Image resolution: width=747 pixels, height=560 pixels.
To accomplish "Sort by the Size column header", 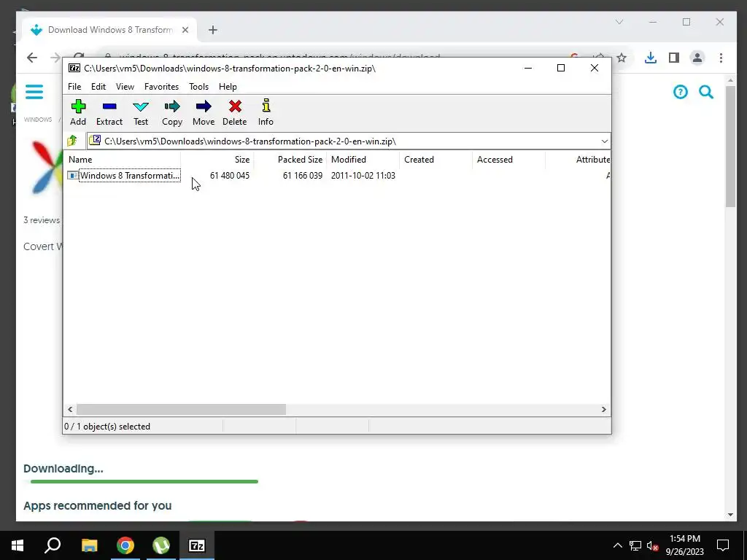I will (x=217, y=160).
